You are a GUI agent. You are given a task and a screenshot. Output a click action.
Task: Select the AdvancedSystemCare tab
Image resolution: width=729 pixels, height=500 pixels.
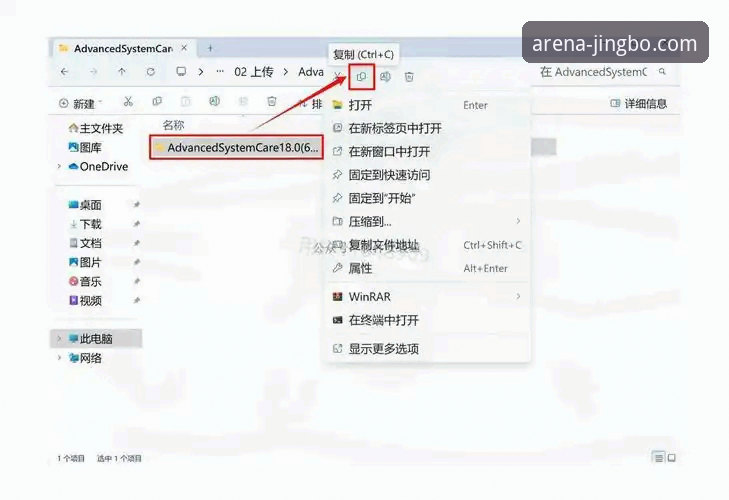[x=124, y=48]
